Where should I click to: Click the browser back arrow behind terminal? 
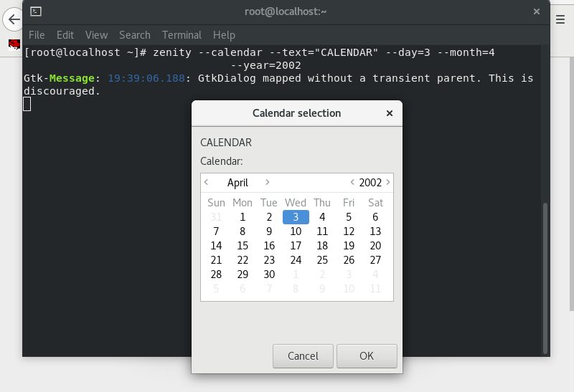[13, 19]
